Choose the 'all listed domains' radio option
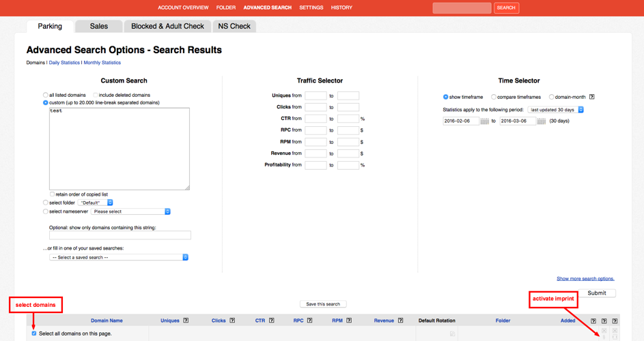Screen dimensions: 644x341 [46, 95]
